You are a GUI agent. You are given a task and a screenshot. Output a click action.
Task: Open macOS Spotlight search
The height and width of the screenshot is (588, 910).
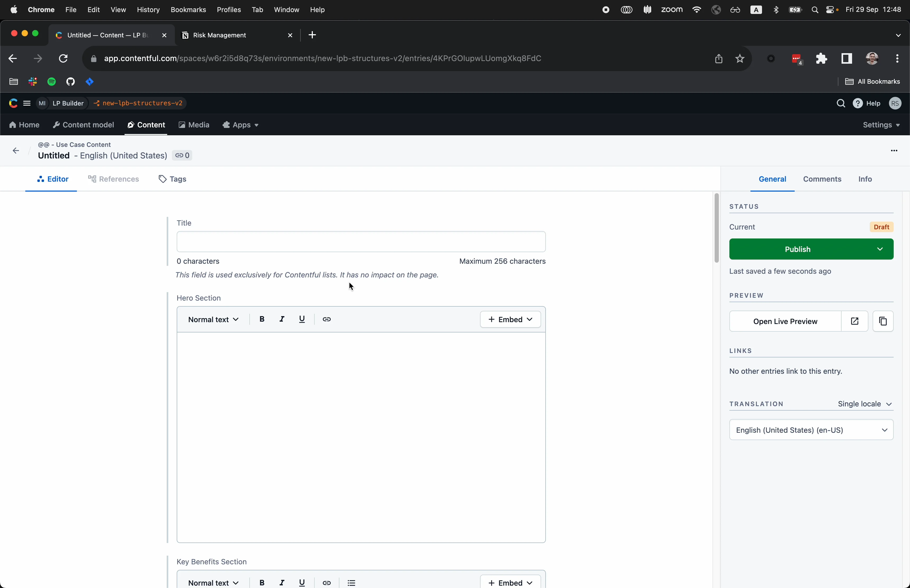pyautogui.click(x=814, y=10)
